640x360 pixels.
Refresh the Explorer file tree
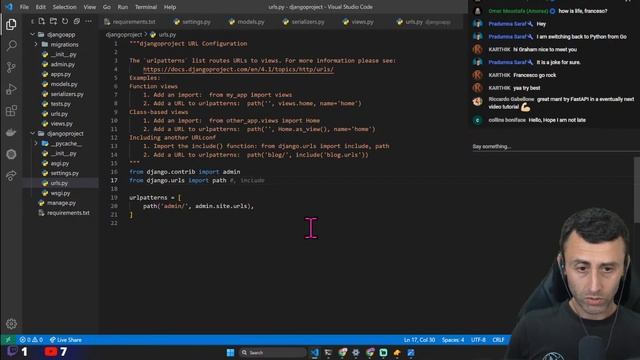(65, 21)
